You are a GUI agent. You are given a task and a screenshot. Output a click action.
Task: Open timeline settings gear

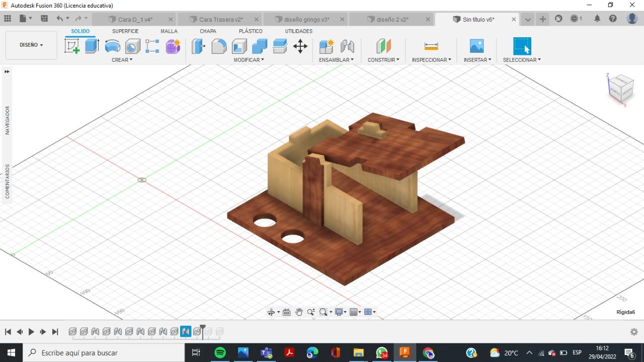[634, 332]
